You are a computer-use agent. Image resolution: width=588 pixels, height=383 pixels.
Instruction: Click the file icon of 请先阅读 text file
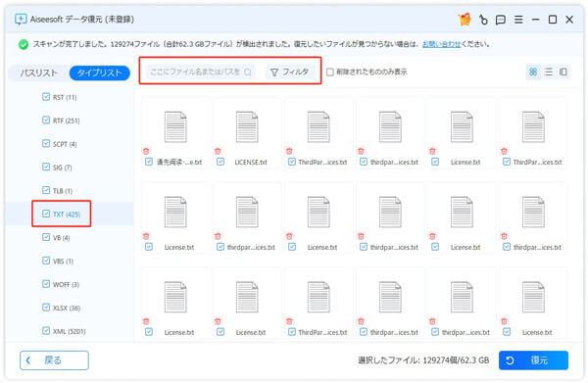pos(175,127)
